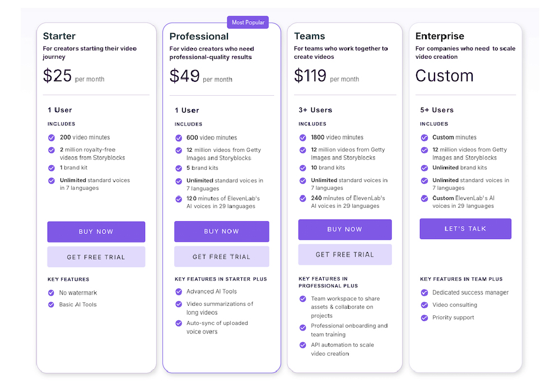Click the Let's Talk button for Enterprise
Image resolution: width=560 pixels, height=392 pixels.
tap(465, 228)
